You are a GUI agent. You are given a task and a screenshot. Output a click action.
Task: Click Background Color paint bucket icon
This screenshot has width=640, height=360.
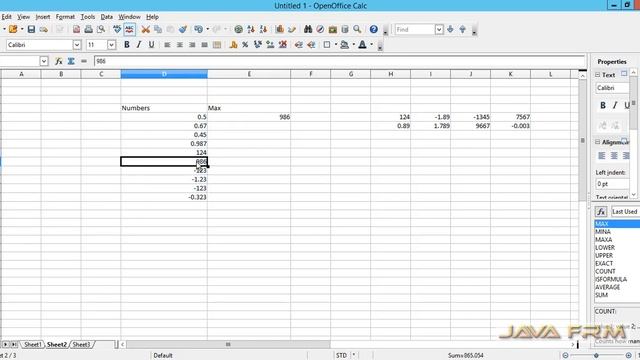pos(344,45)
